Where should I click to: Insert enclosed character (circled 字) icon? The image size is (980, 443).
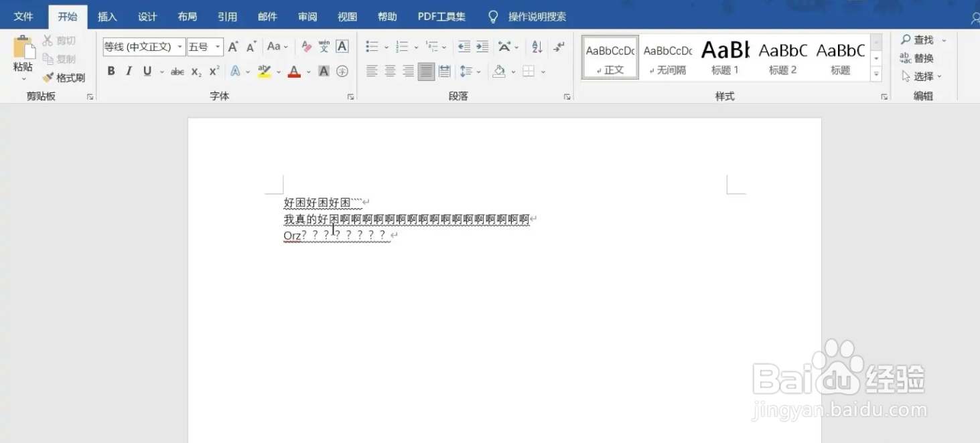342,72
